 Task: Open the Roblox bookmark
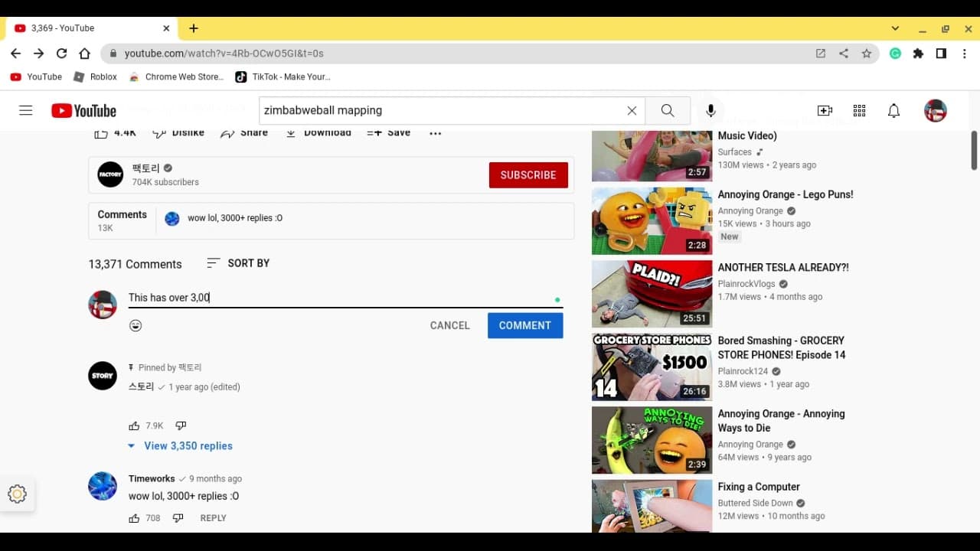coord(95,77)
